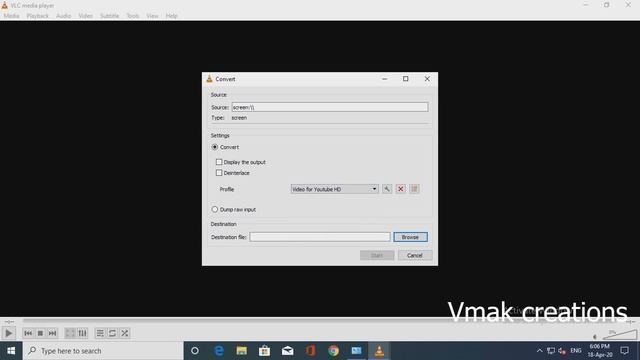Open the Windows notification center
Screen dimensions: 640x360
click(624, 351)
